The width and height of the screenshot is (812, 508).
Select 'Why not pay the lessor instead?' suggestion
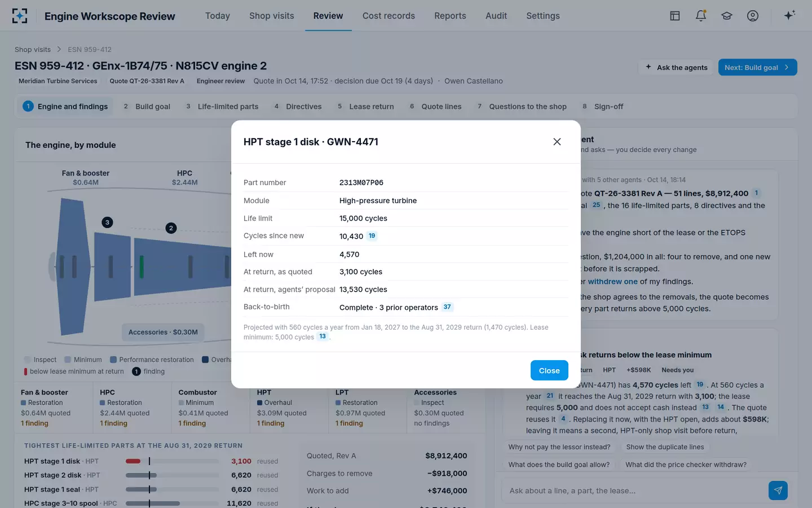coord(559,447)
